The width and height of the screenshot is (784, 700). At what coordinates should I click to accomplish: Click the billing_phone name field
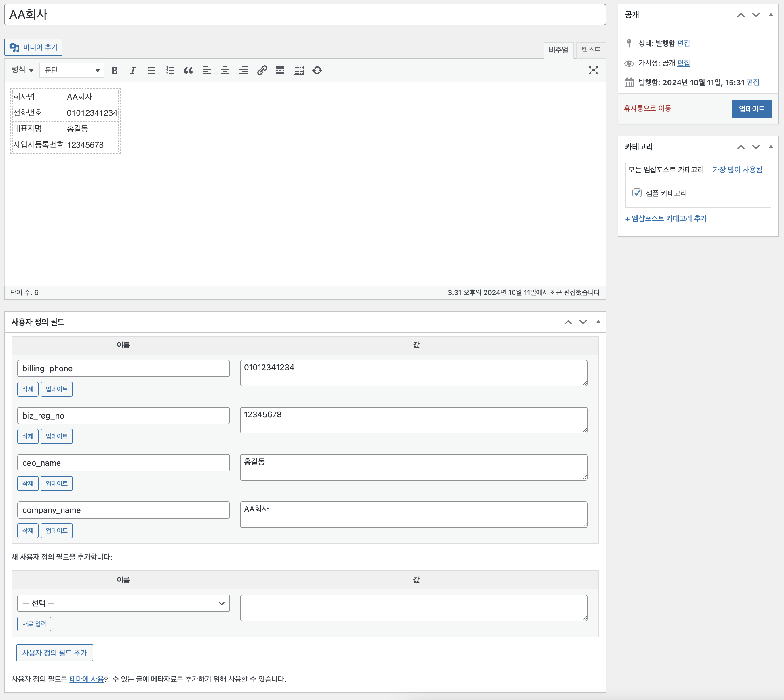coord(123,368)
